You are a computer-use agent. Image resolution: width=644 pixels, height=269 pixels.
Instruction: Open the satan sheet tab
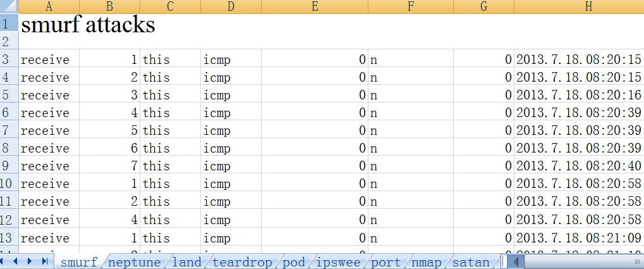(470, 262)
